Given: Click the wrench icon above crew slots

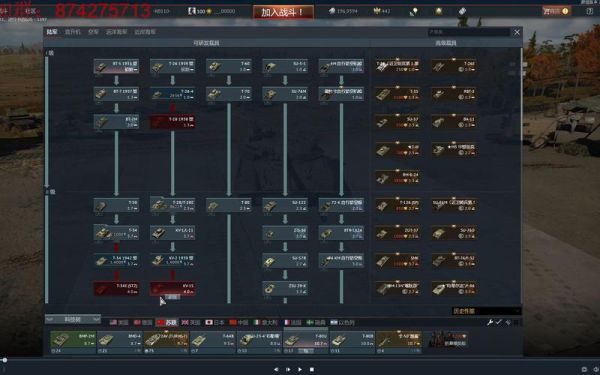Looking at the screenshot, I should [490, 322].
